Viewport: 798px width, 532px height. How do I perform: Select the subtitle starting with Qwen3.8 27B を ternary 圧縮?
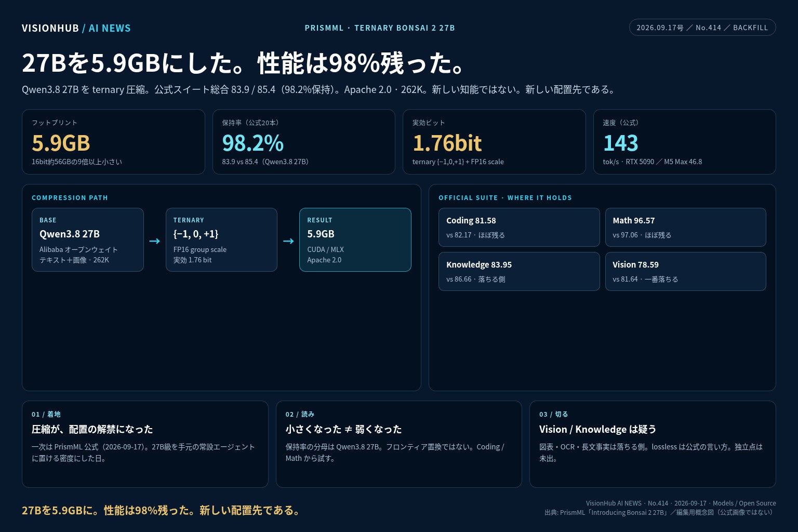(x=320, y=89)
